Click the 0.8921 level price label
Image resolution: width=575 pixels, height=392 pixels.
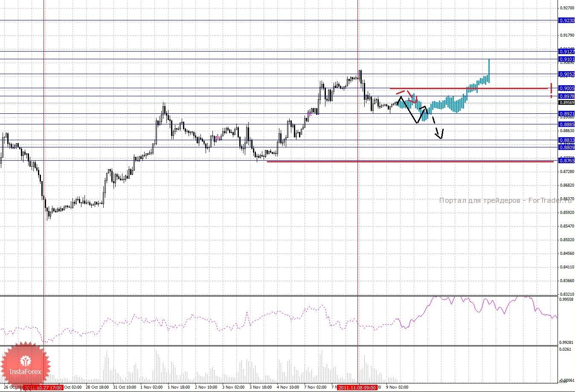tap(566, 114)
